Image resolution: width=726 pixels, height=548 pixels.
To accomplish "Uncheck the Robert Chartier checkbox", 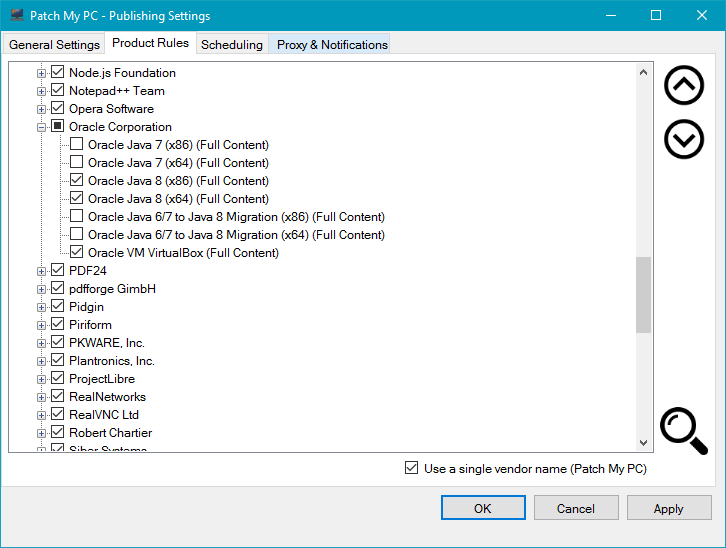I will [x=57, y=432].
